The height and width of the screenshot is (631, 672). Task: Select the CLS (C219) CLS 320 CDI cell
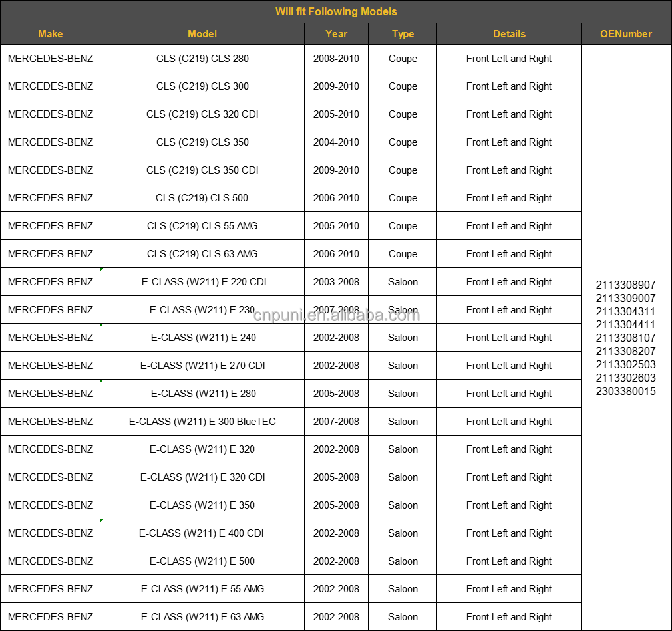point(202,114)
